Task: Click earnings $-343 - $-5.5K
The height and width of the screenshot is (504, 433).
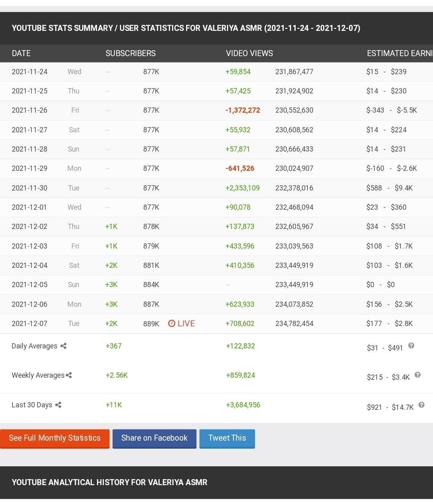Action: [392, 110]
